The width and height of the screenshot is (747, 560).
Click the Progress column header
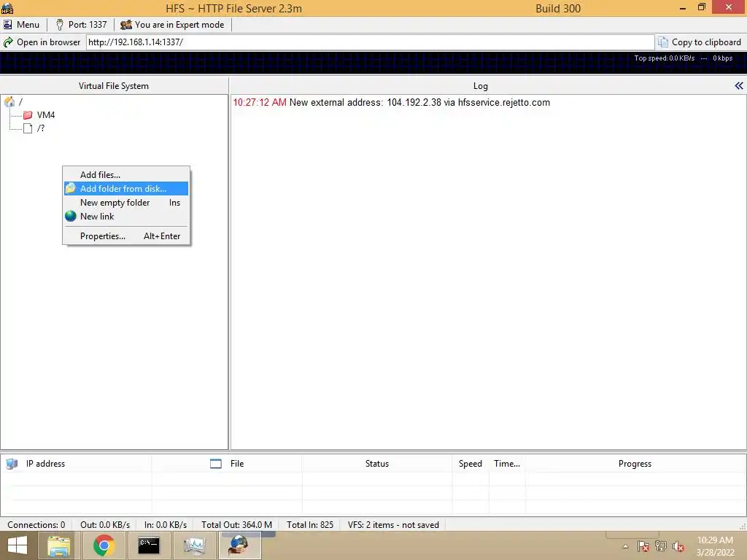[635, 463]
